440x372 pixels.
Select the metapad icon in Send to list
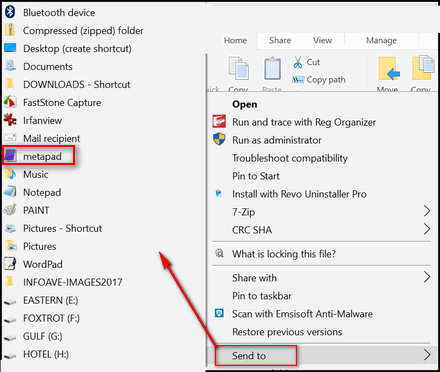click(10, 155)
